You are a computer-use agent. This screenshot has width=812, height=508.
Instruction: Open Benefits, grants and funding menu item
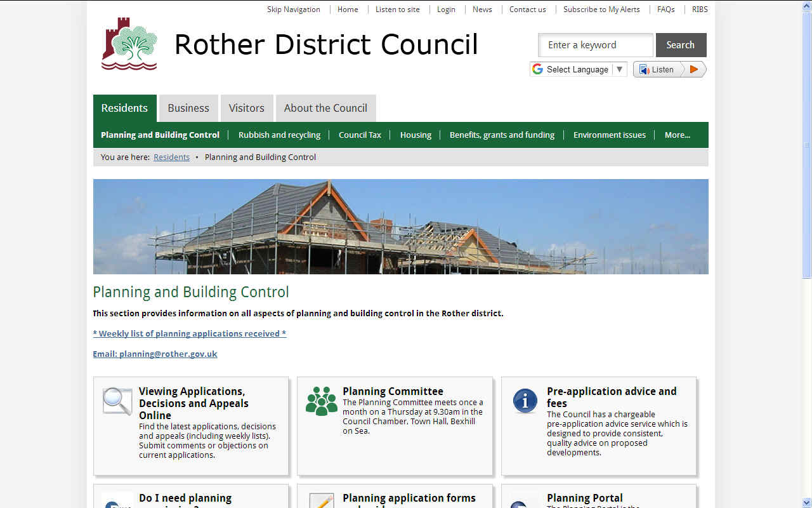(x=502, y=135)
